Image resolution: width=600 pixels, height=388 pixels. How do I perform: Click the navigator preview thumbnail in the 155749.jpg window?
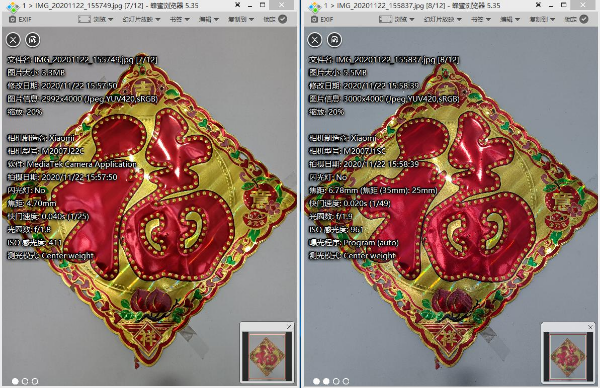pyautogui.click(x=267, y=356)
